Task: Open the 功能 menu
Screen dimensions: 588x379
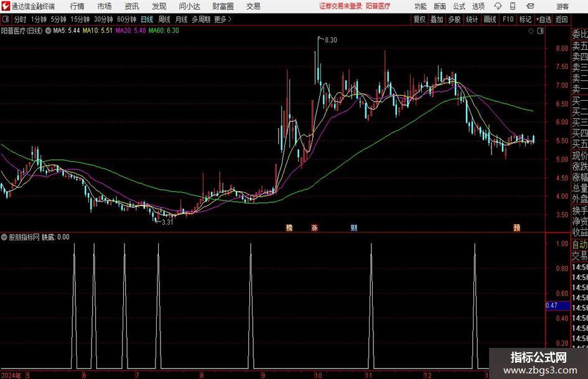Action: [420, 6]
